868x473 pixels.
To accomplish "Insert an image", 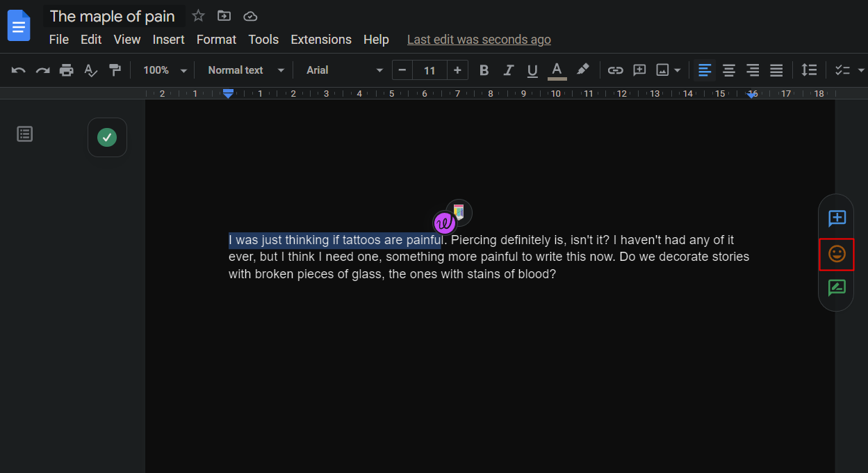I will pos(662,70).
